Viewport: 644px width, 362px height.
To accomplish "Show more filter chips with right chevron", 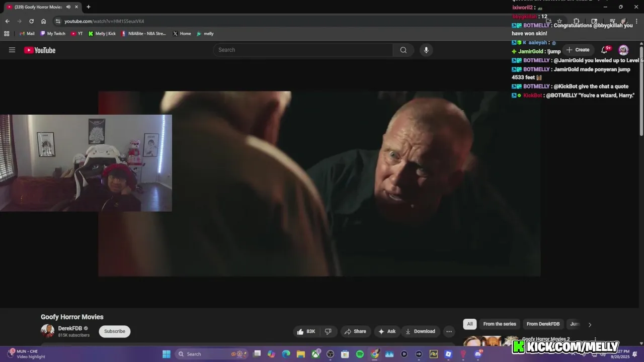I will (590, 324).
